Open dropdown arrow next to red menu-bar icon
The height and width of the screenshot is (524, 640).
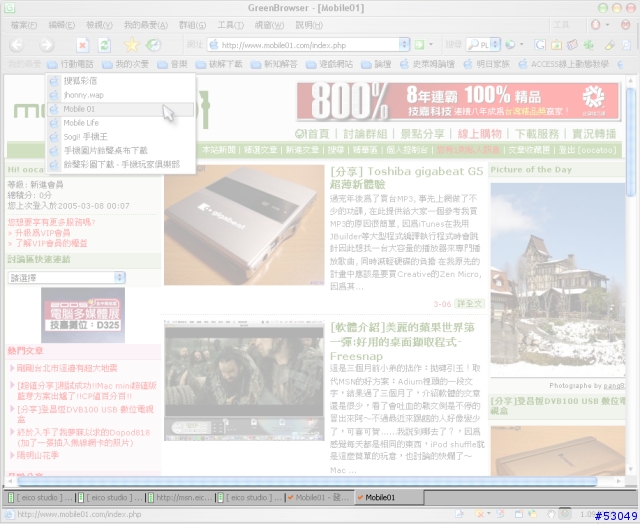pos(607,25)
